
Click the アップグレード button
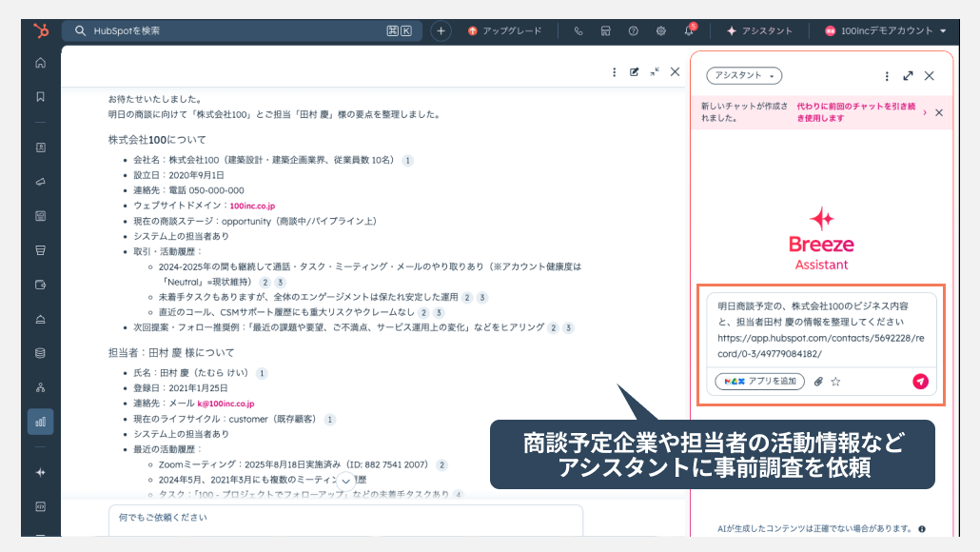click(504, 30)
